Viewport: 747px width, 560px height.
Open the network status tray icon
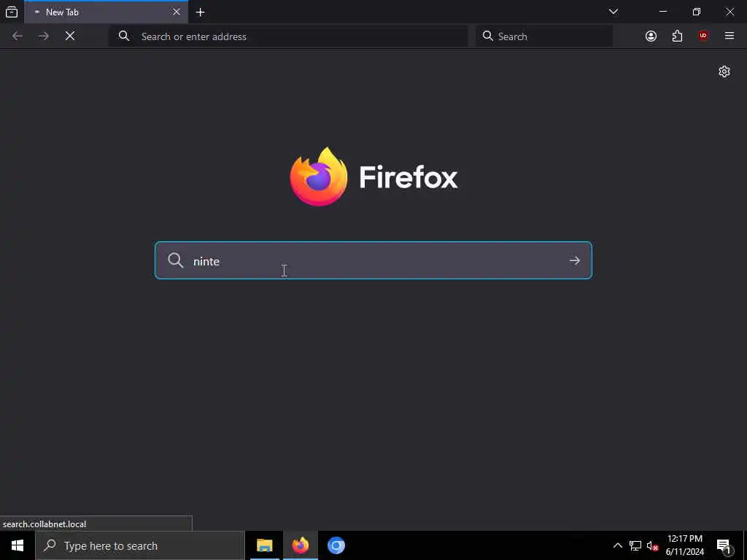click(635, 545)
